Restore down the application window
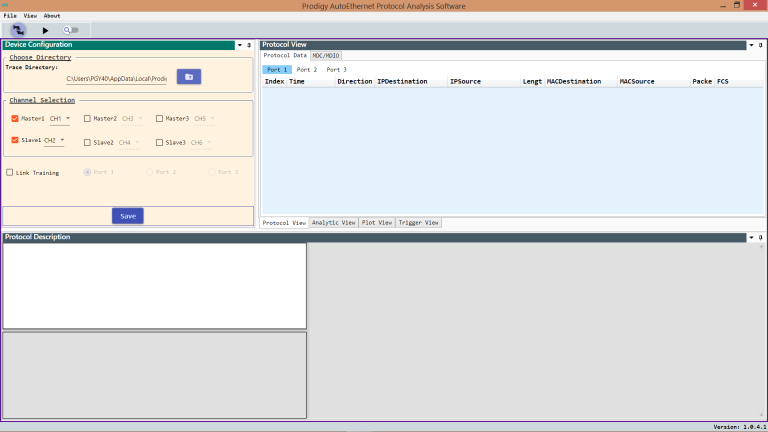768x432 pixels. pyautogui.click(x=737, y=5)
